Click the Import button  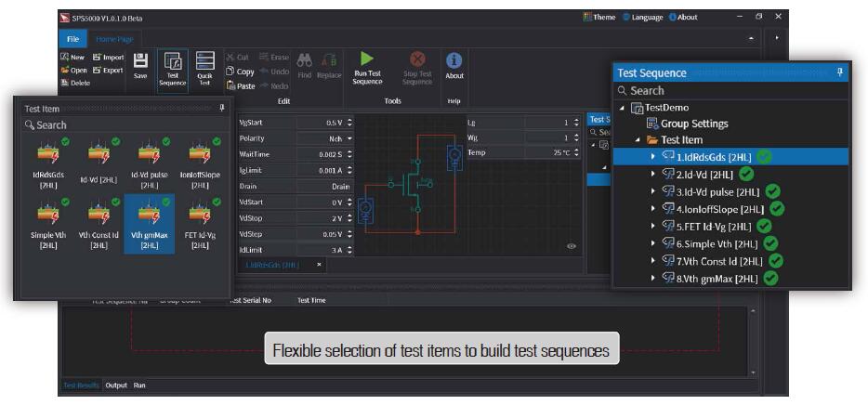tap(108, 58)
